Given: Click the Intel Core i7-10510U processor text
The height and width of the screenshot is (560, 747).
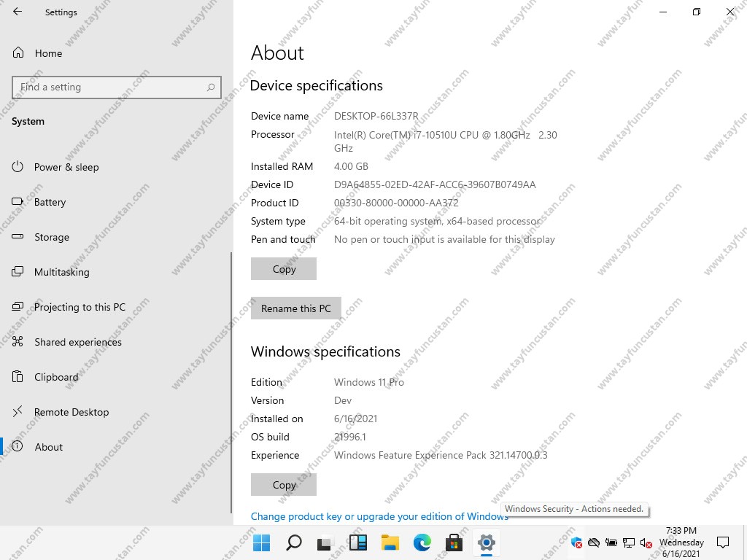Looking at the screenshot, I should click(x=446, y=141).
